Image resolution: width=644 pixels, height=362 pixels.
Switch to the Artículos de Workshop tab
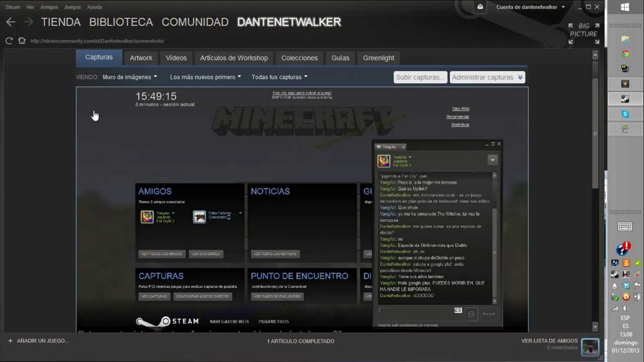point(234,58)
